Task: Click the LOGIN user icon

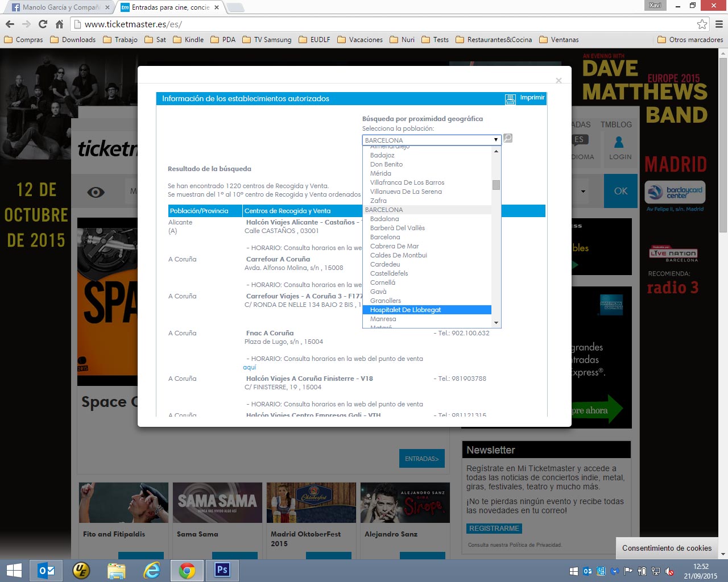Action: pyautogui.click(x=619, y=142)
